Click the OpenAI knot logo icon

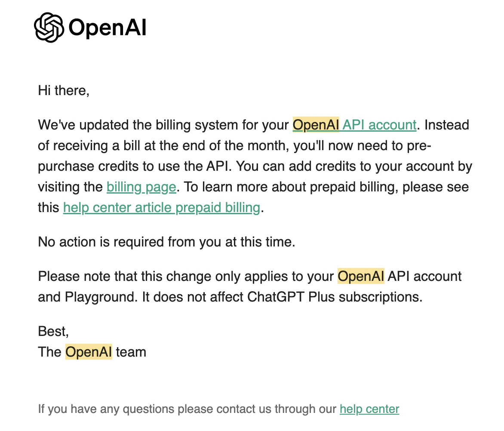pos(49,28)
